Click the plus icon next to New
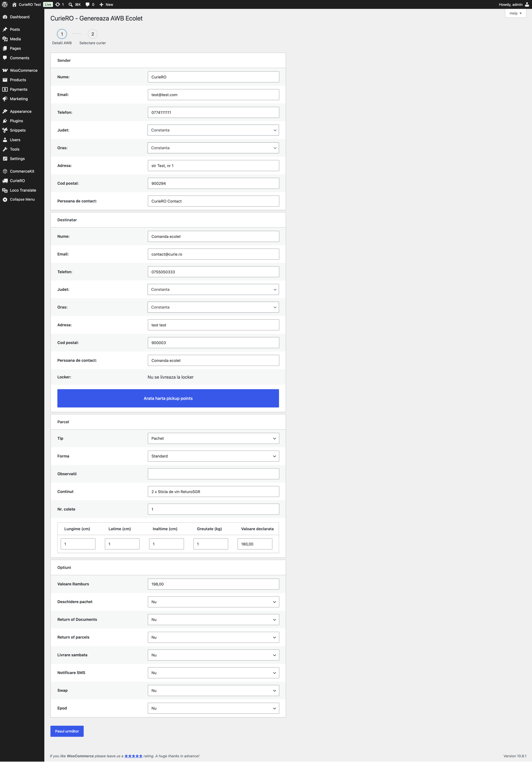The width and height of the screenshot is (532, 762). coord(102,5)
